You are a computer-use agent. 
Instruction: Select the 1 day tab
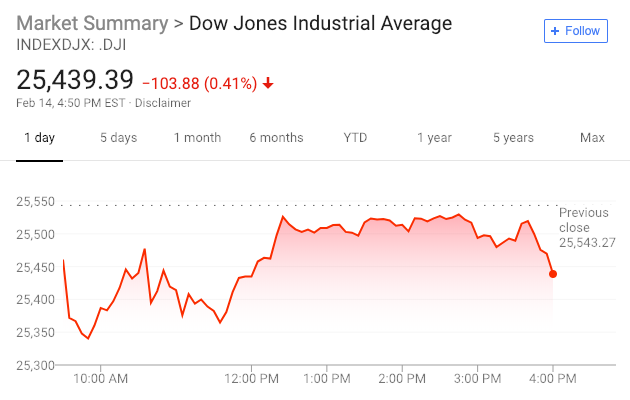(x=39, y=138)
